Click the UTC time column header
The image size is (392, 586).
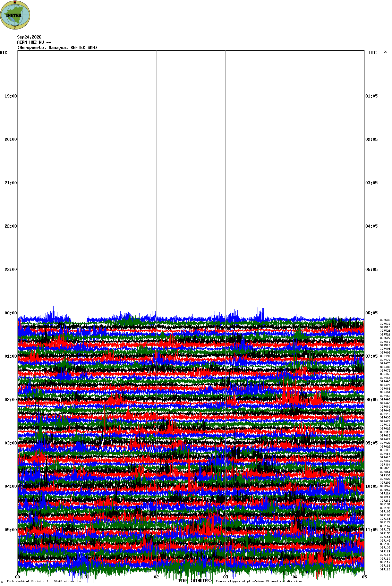[x=373, y=53]
